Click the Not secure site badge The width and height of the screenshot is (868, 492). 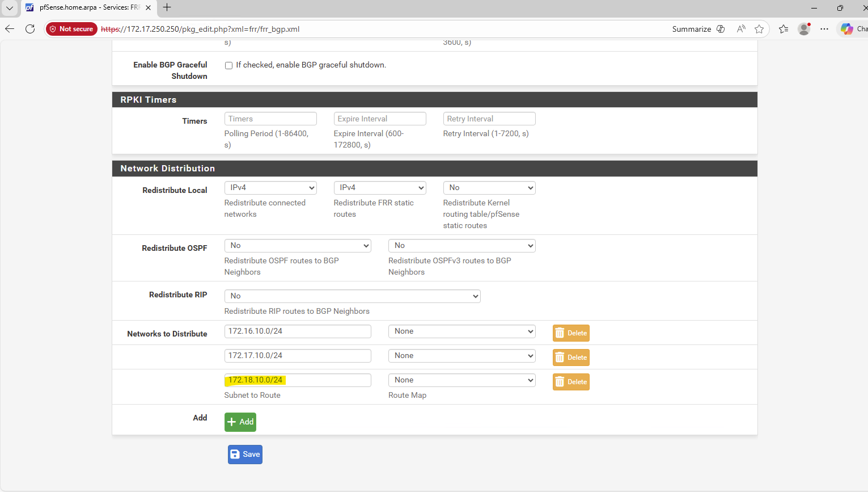click(x=71, y=29)
